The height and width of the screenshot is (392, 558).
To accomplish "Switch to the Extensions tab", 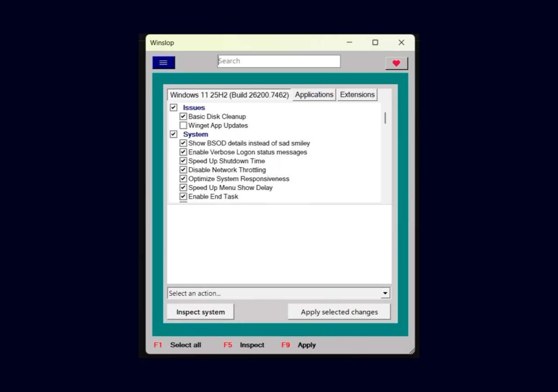I will tap(357, 95).
